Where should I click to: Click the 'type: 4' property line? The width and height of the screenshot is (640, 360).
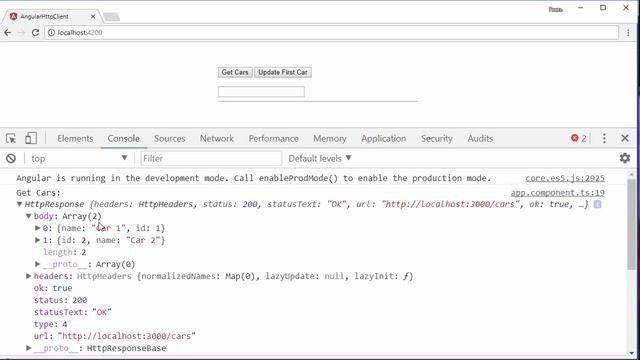coord(51,324)
